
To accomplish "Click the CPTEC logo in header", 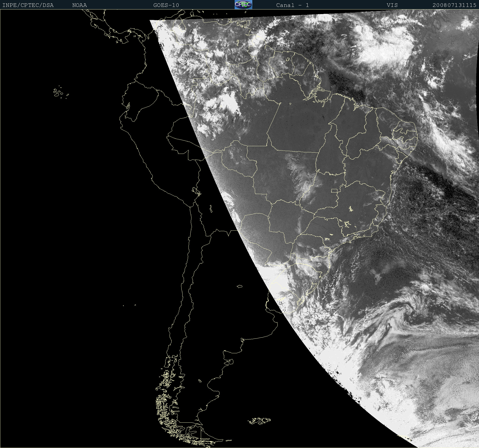I will click(x=243, y=5).
